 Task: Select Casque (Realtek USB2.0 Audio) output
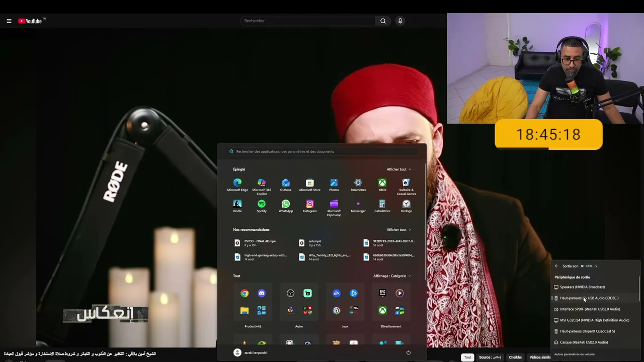(595, 342)
